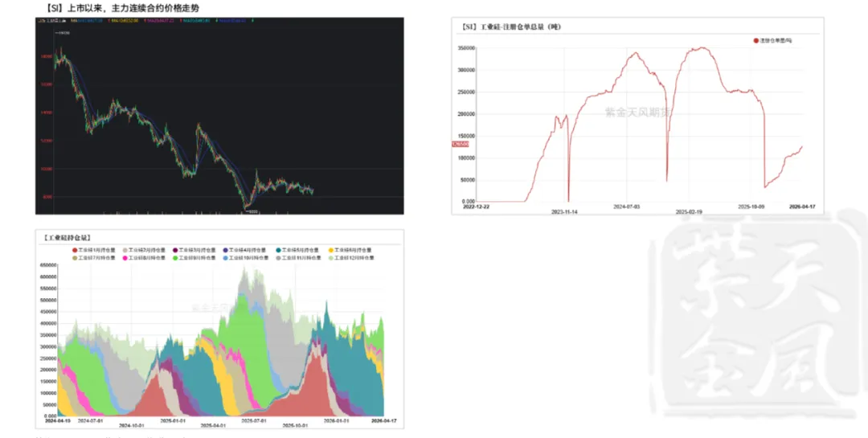The height and width of the screenshot is (438, 868).
Task: Click the 350000 y-axis label on warehouse receipt chart
Action: tap(466, 48)
